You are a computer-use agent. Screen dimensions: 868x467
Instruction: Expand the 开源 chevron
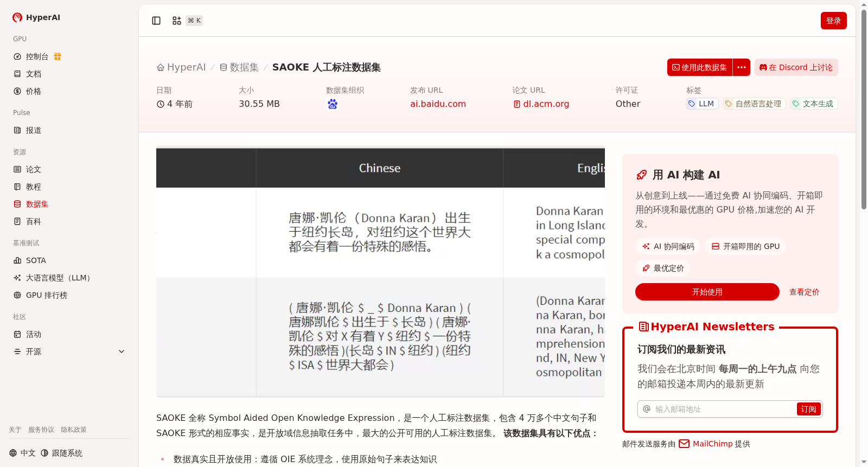(x=122, y=351)
